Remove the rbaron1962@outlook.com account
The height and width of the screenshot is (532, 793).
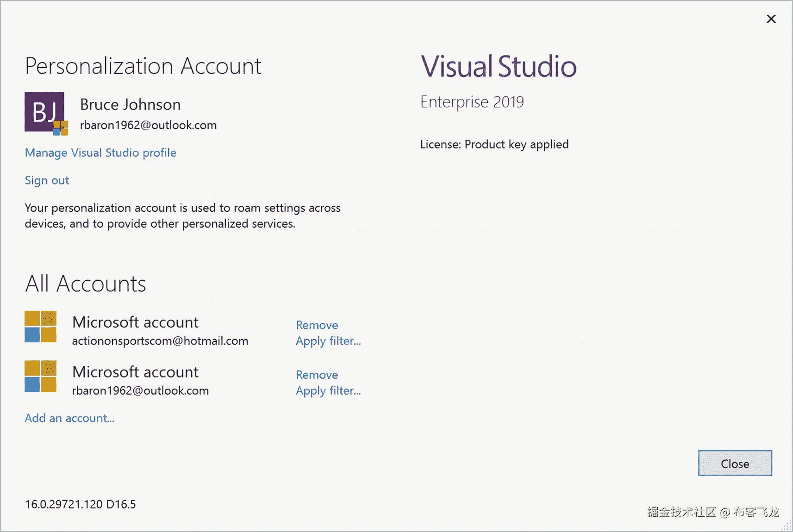[317, 375]
